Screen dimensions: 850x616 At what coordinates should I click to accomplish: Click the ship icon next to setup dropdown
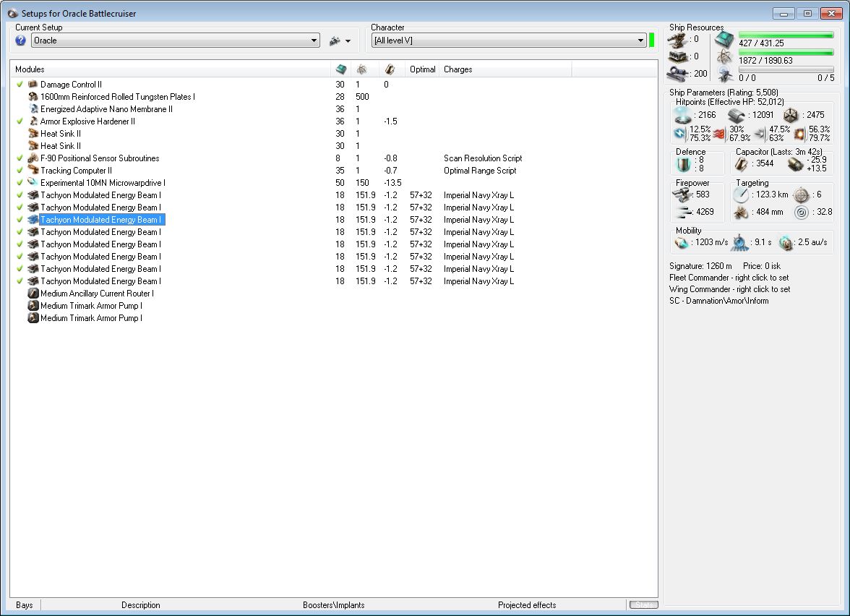tap(335, 40)
